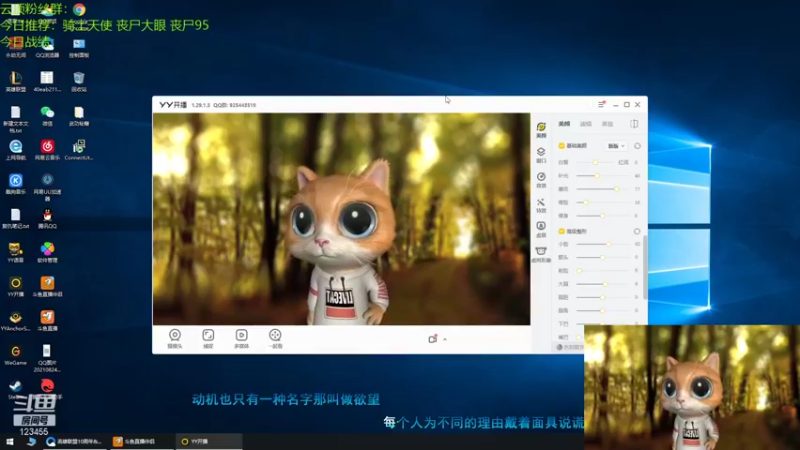
Task: Click the 自然 skin tone slider handle
Action: (595, 162)
